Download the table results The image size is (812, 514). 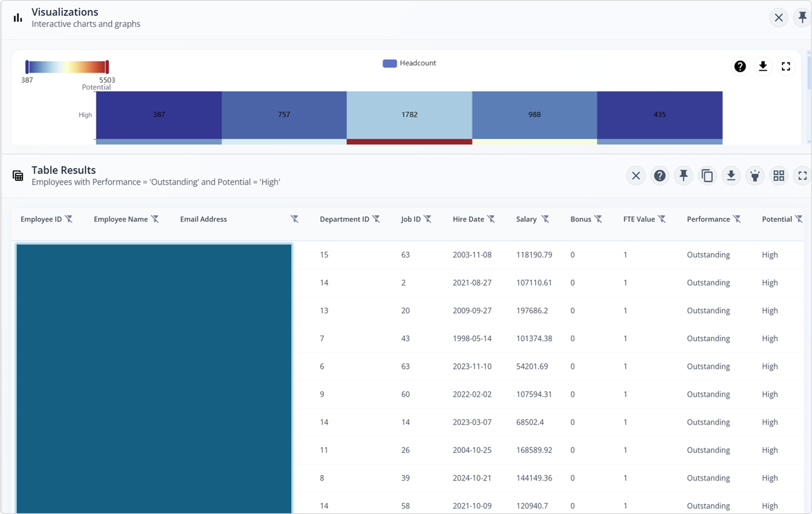click(731, 176)
